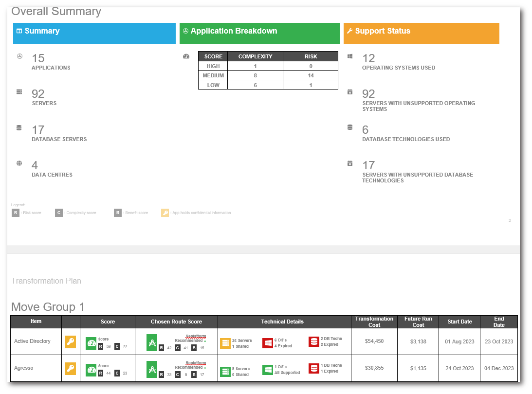
Task: Click the confidential key swatch in the legend
Action: click(x=165, y=213)
